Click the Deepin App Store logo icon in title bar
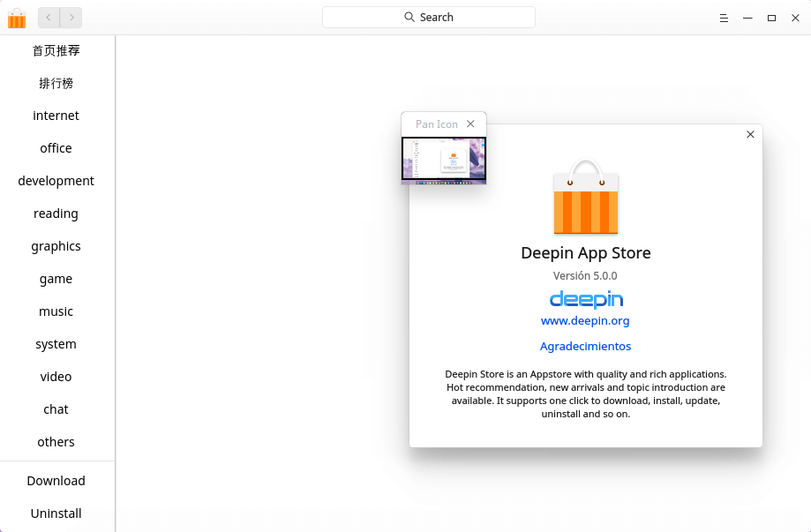Viewport: 811px width, 532px height. pos(17,18)
